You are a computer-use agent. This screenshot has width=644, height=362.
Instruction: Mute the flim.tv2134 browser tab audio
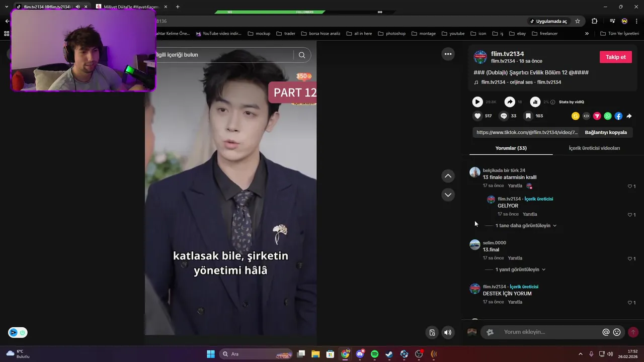(77, 7)
